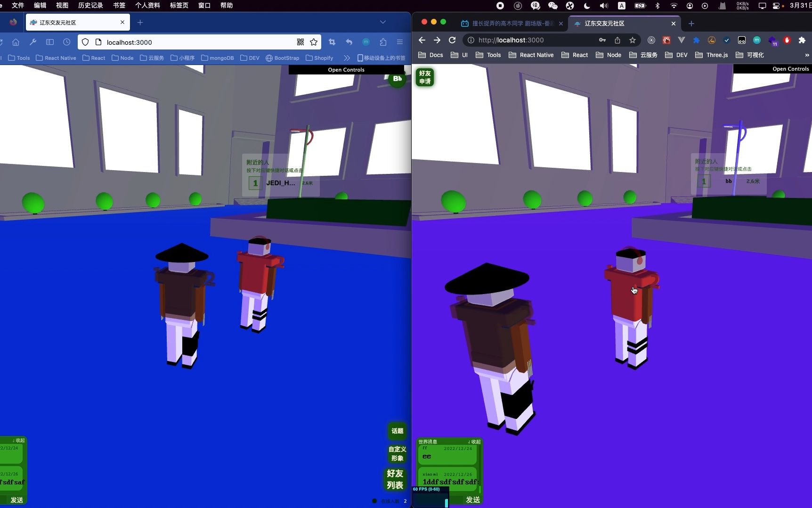Screen dimensions: 812x508
Task: Click Firefox home icon in left browser
Action: point(16,42)
